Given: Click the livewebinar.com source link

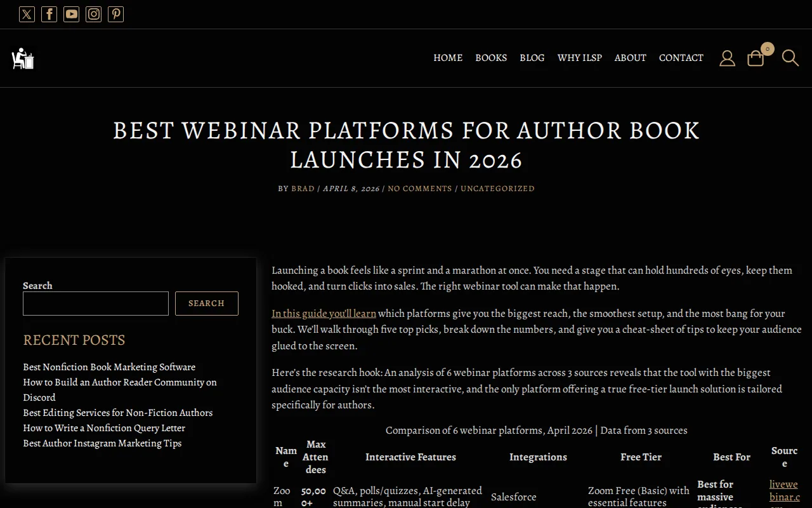Looking at the screenshot, I should click(784, 493).
